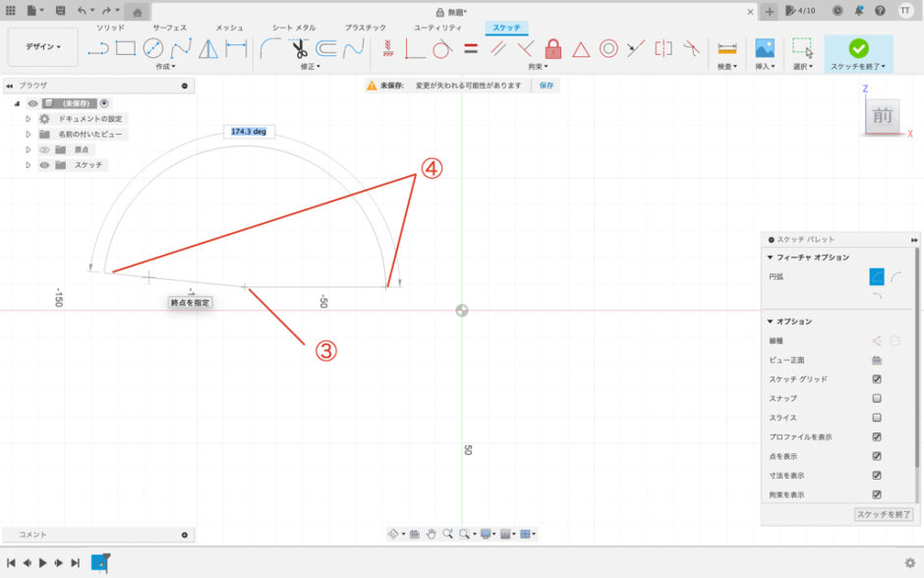Enable the スナップ checkbox

[x=877, y=398]
